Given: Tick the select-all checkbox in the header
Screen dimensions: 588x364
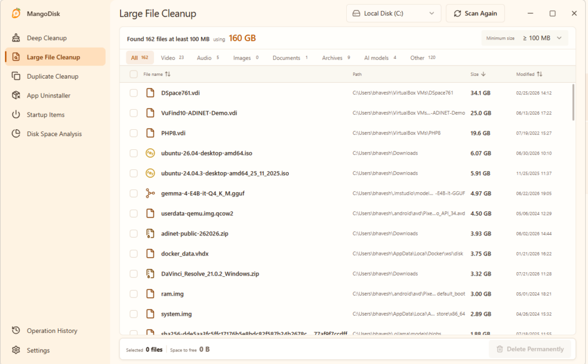Looking at the screenshot, I should tap(133, 74).
